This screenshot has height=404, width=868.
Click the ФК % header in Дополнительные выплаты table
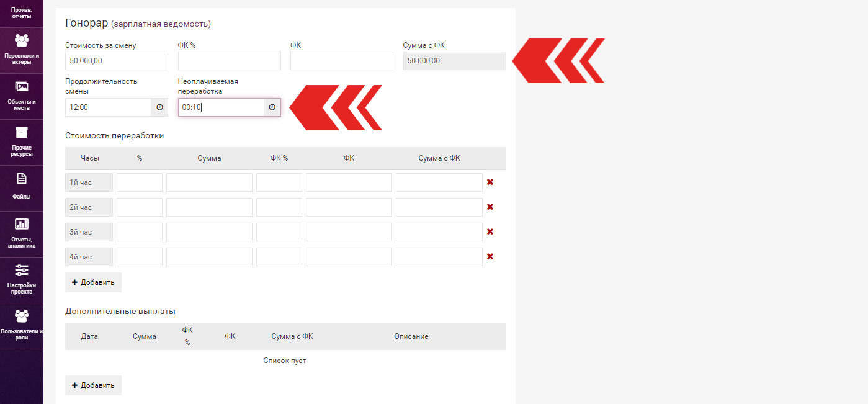pos(187,336)
